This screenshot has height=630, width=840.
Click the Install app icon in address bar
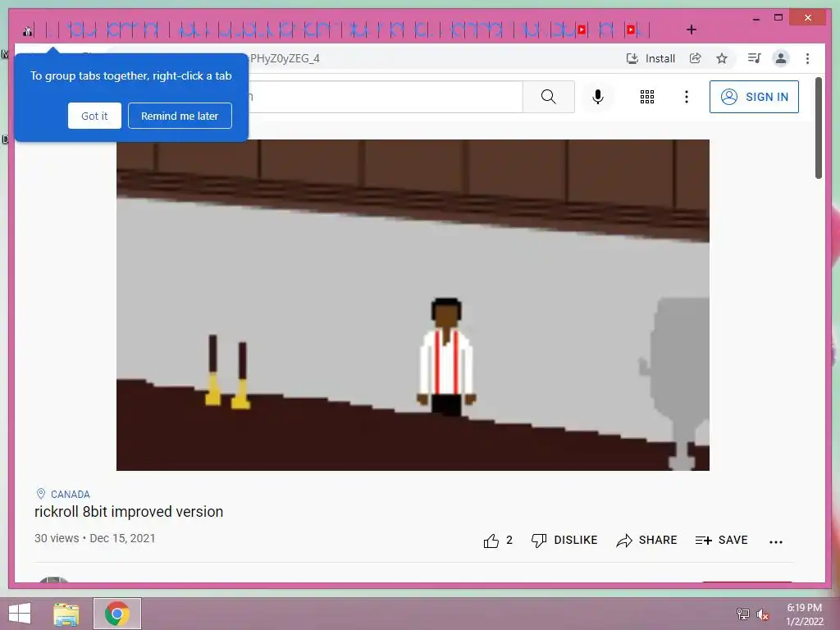pyautogui.click(x=651, y=58)
